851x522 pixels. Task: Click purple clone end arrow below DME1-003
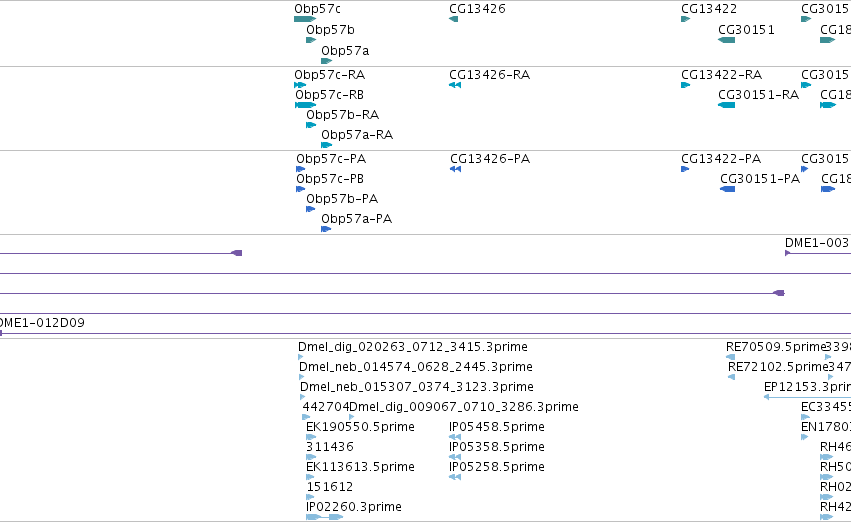[779, 293]
